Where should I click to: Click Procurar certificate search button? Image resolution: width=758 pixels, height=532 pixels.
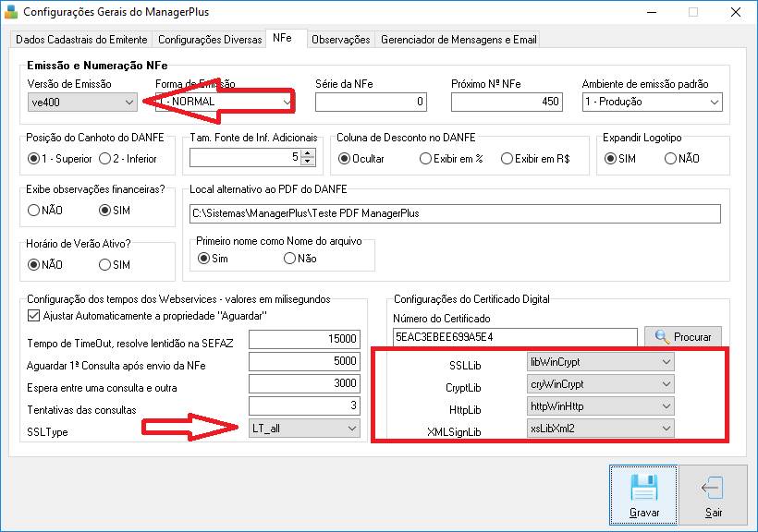(x=683, y=337)
